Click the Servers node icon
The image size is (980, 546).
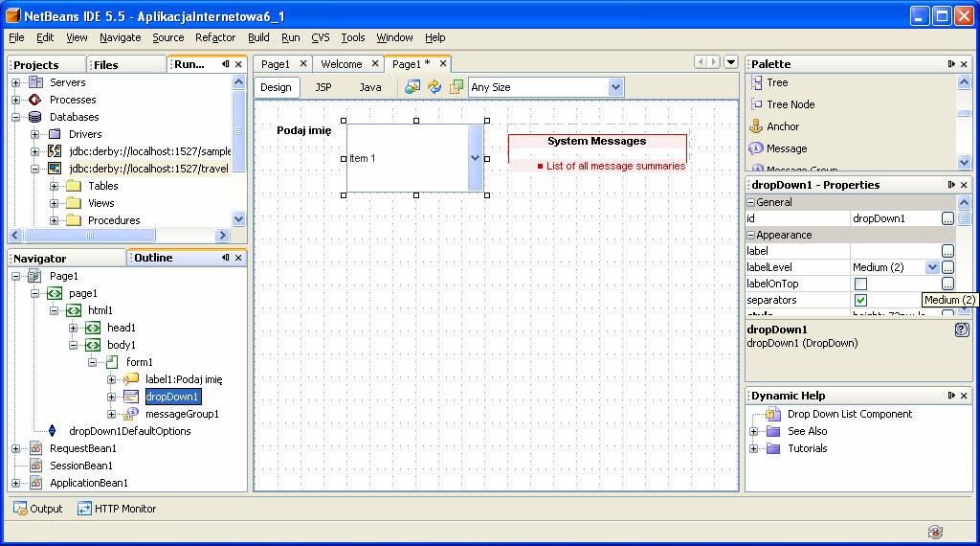coord(36,82)
